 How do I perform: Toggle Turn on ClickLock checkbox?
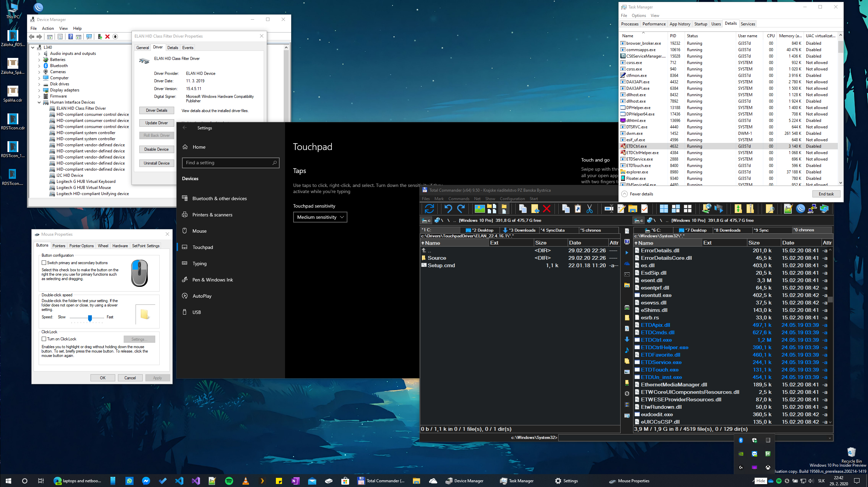(44, 339)
